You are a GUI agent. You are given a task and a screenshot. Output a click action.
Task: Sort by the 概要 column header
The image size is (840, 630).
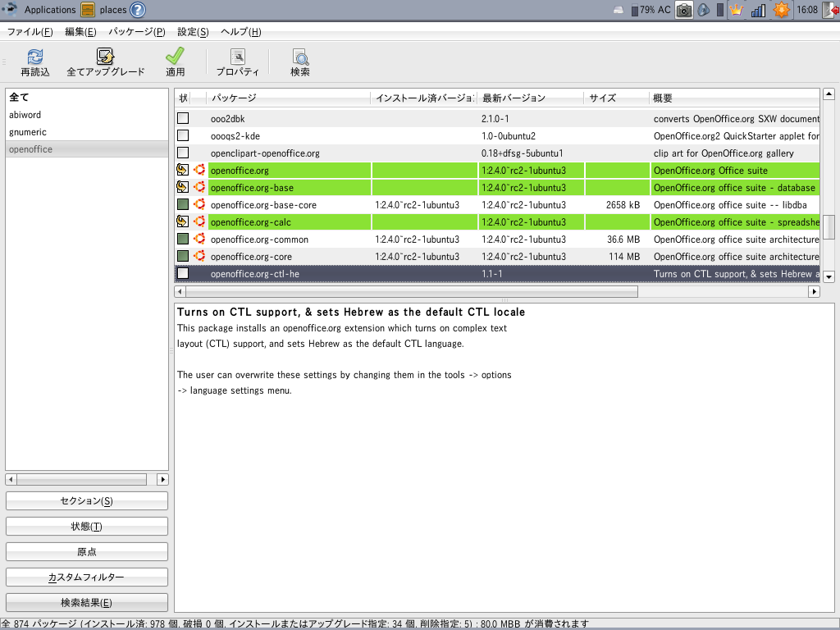tap(734, 98)
